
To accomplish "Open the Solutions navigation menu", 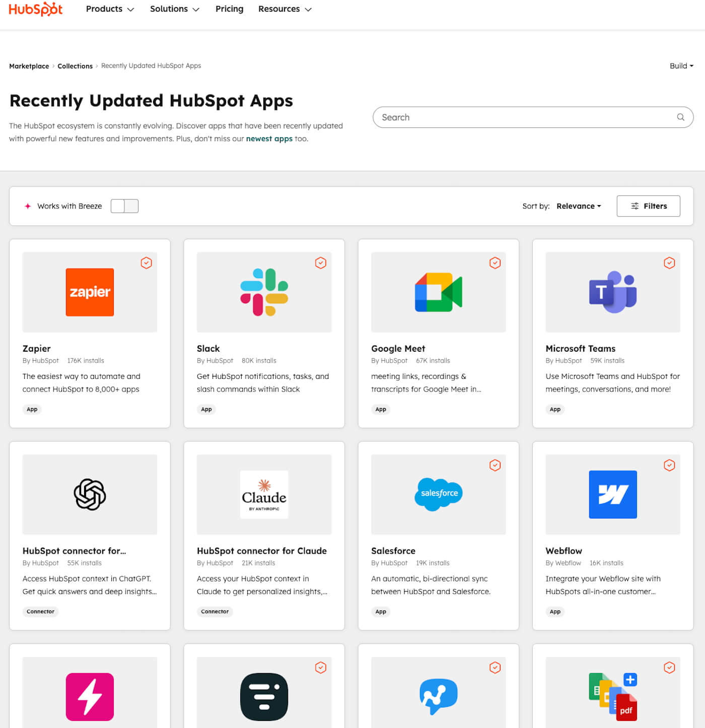I will [x=174, y=9].
